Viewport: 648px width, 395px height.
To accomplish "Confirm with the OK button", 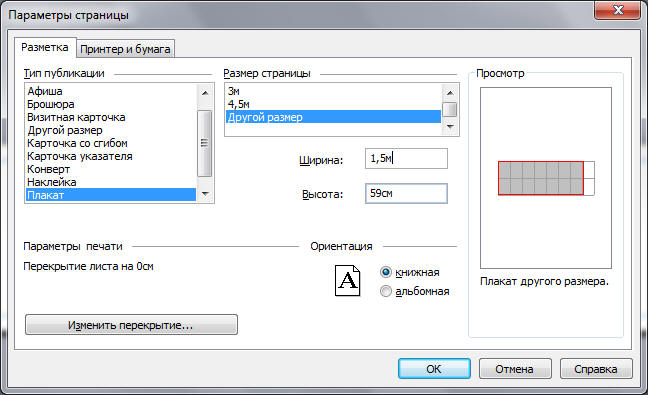I will [434, 369].
